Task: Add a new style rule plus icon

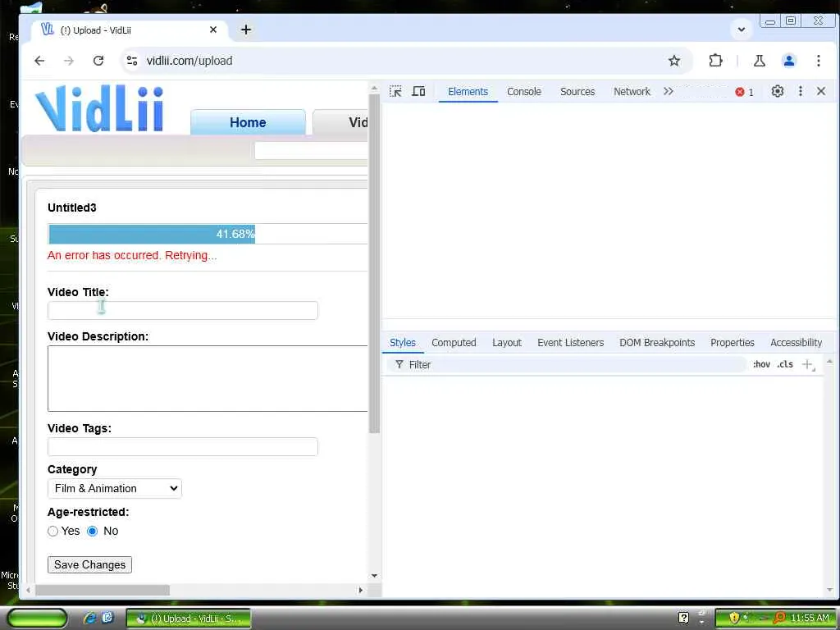Action: coord(807,365)
